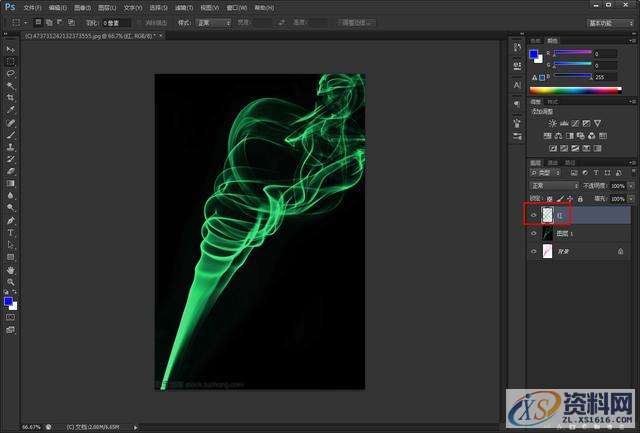Open the 文件(F) menu
Screen dimensions: 640x433
(x=33, y=7)
